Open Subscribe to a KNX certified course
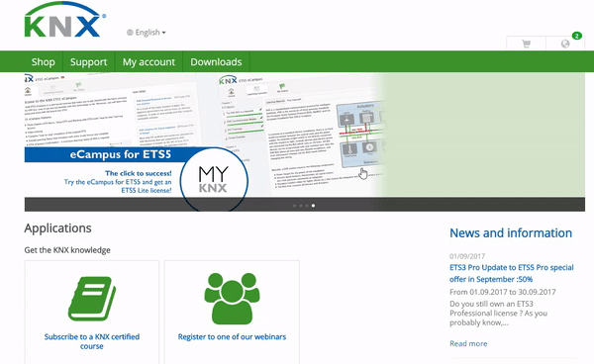This screenshot has width=594, height=364. [x=92, y=341]
